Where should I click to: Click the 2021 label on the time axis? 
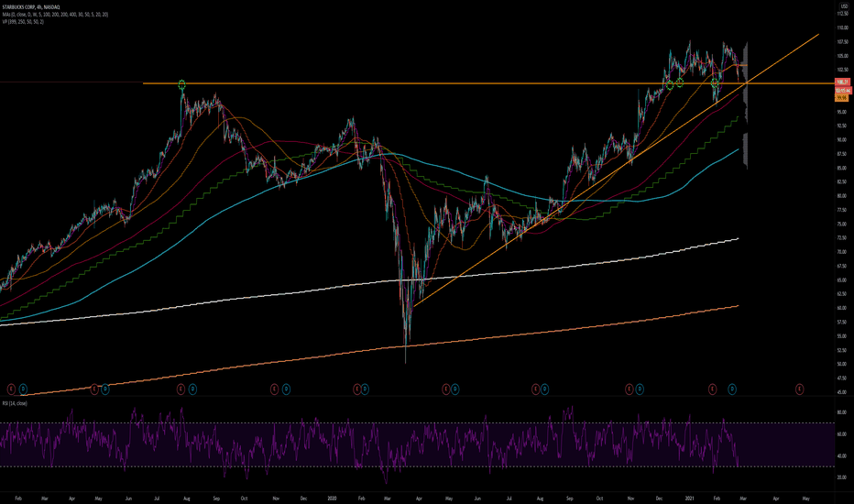coord(689,498)
